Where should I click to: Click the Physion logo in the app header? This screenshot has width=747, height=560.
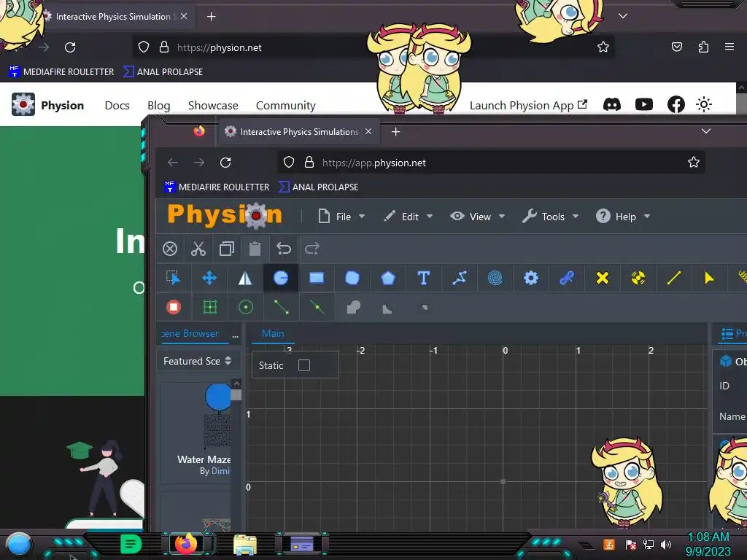click(x=225, y=215)
